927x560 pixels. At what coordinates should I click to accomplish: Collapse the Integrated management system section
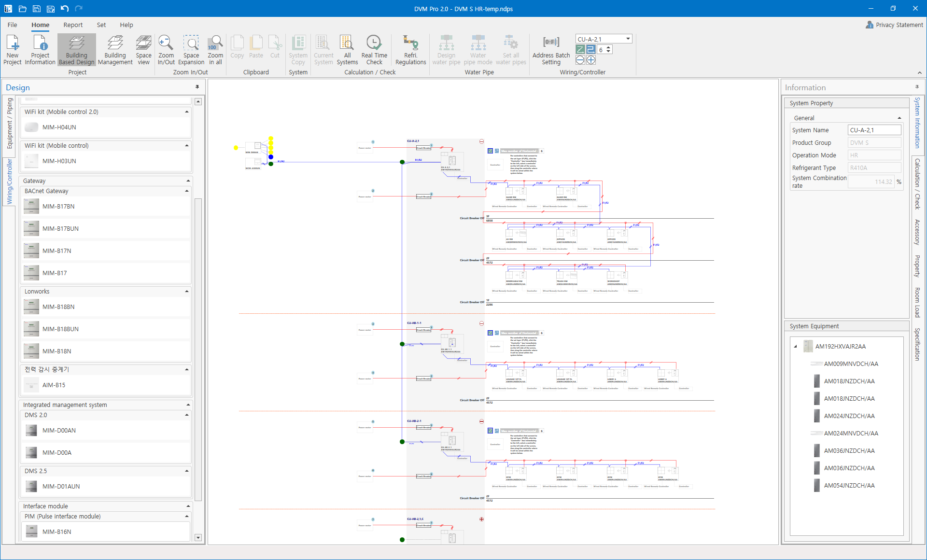tap(188, 405)
